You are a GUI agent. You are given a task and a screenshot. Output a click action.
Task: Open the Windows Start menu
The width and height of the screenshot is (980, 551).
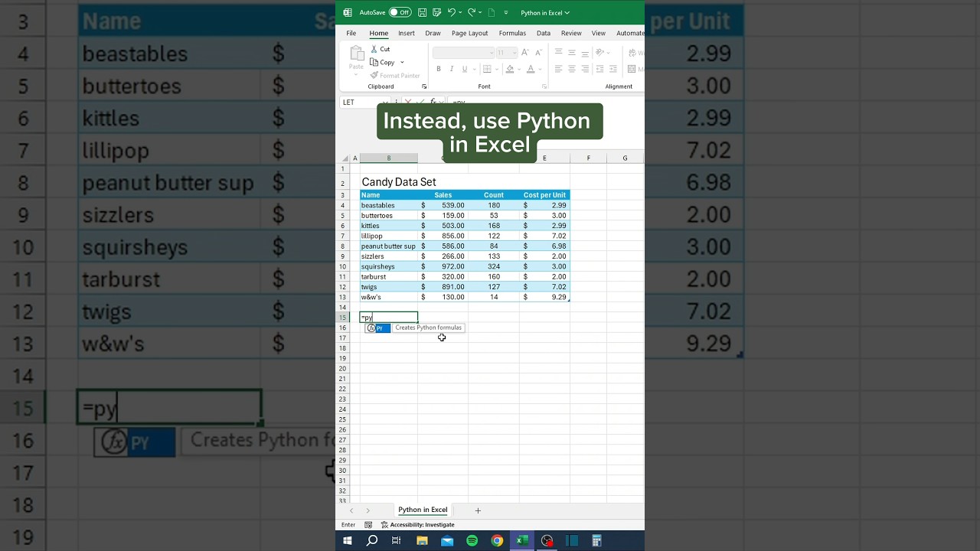pyautogui.click(x=348, y=540)
